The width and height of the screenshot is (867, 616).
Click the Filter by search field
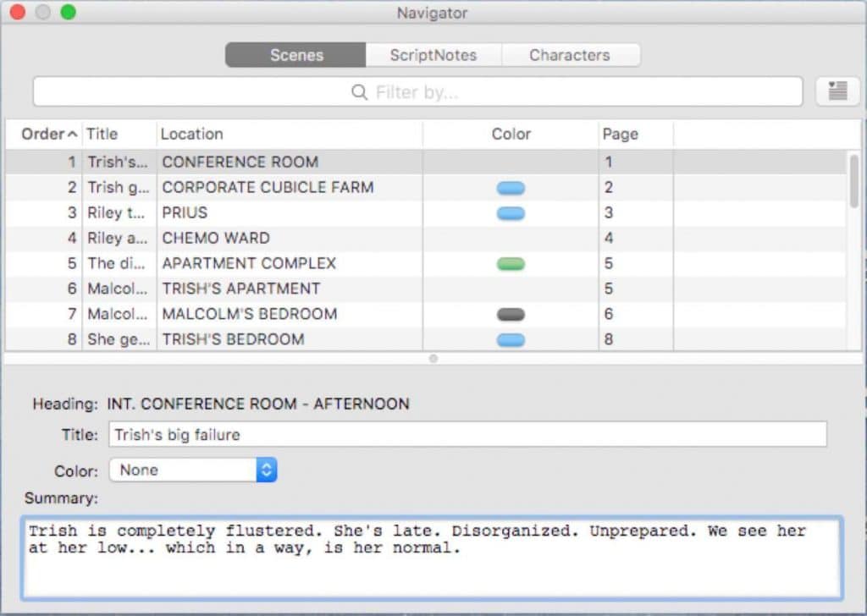[417, 91]
